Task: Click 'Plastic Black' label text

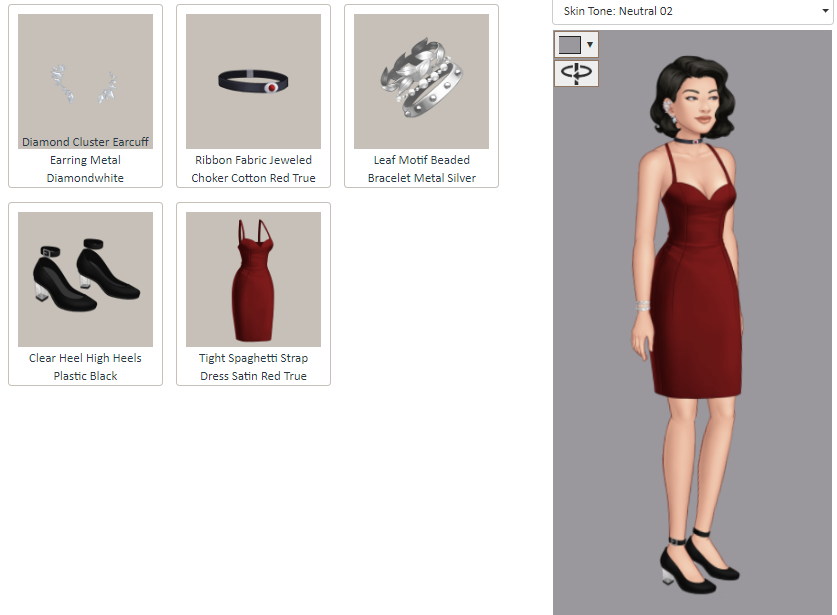Action: pyautogui.click(x=85, y=376)
